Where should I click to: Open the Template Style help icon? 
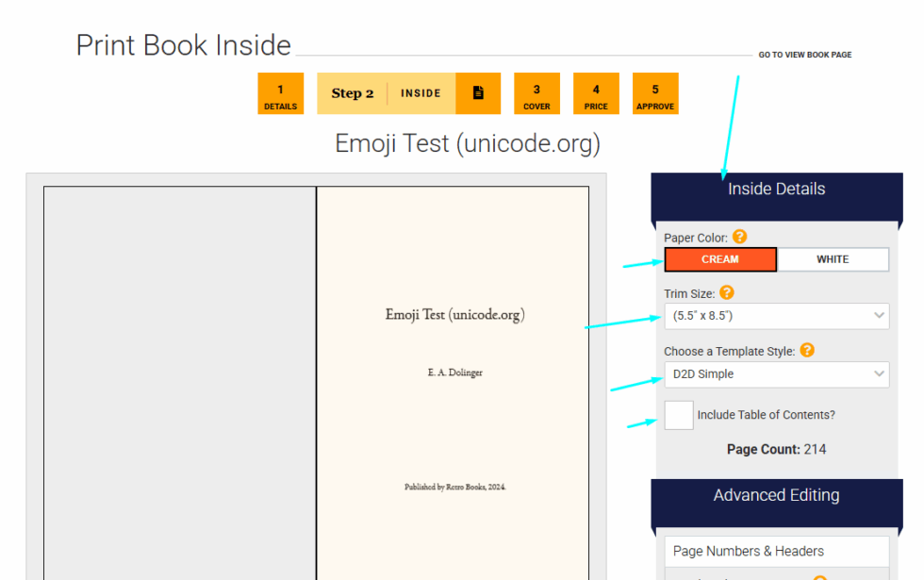click(807, 350)
